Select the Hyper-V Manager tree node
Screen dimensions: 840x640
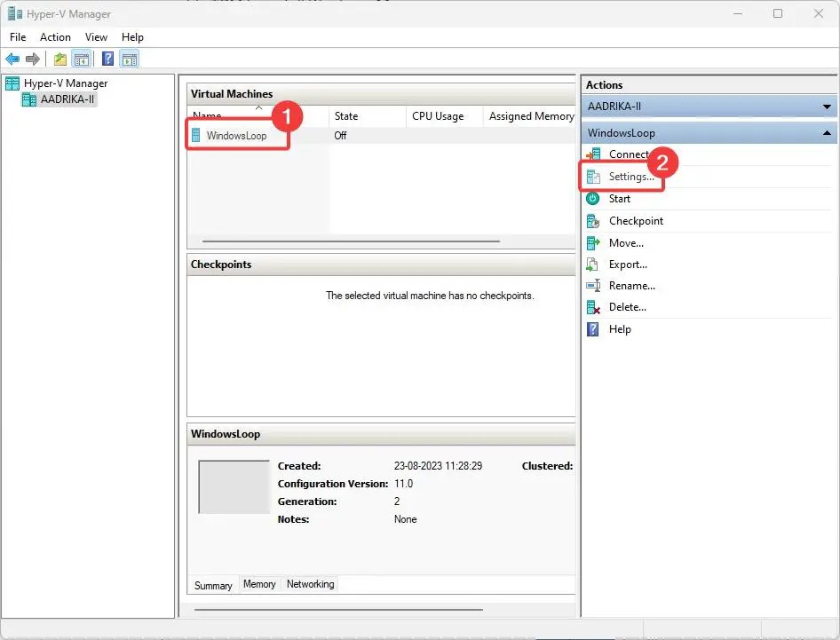click(x=66, y=83)
